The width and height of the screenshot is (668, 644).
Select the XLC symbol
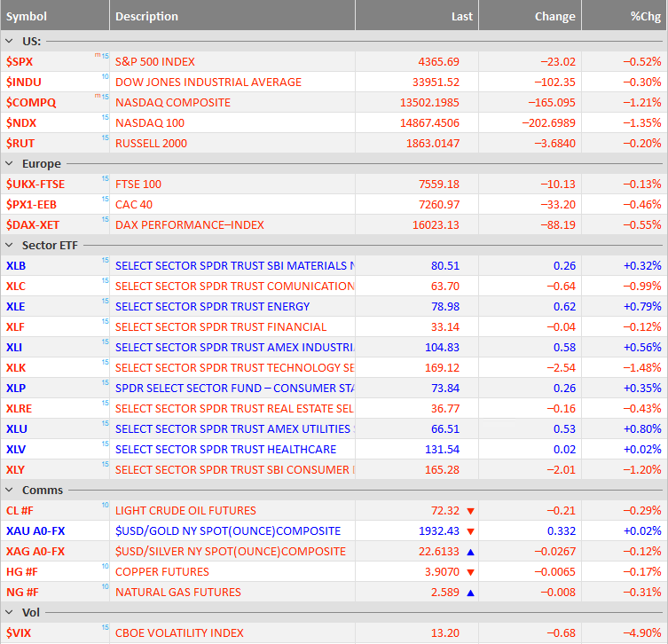point(16,287)
